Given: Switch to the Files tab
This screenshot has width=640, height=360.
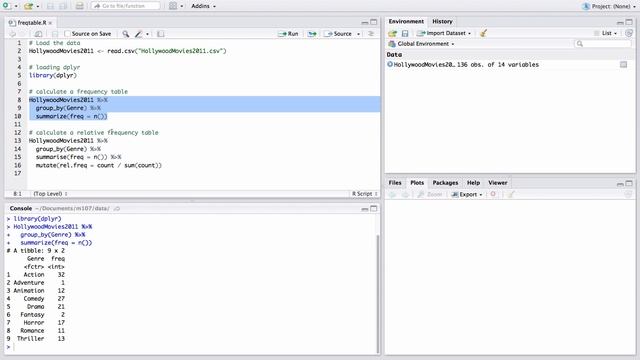Looking at the screenshot, I should (395, 183).
